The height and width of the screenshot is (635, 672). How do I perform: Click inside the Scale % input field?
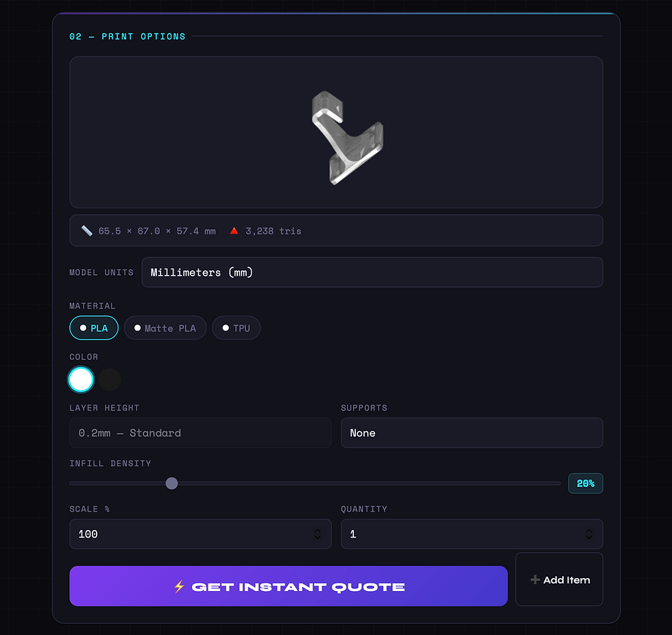coord(171,534)
